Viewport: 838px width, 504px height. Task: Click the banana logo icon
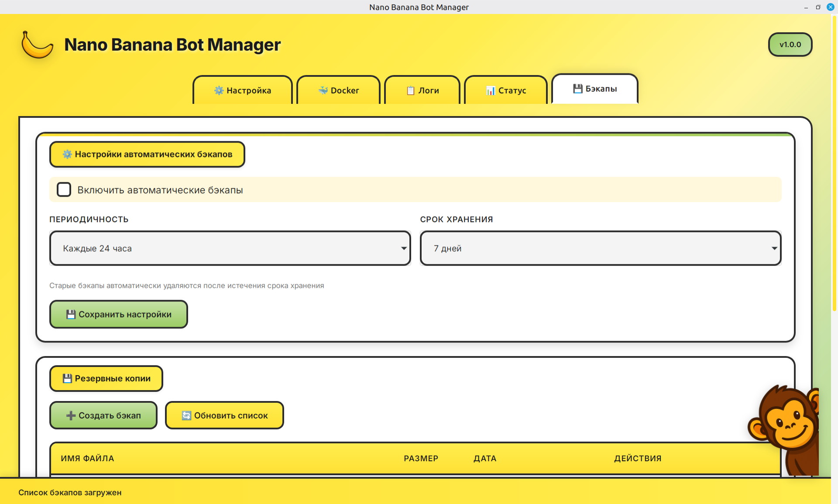coord(37,44)
